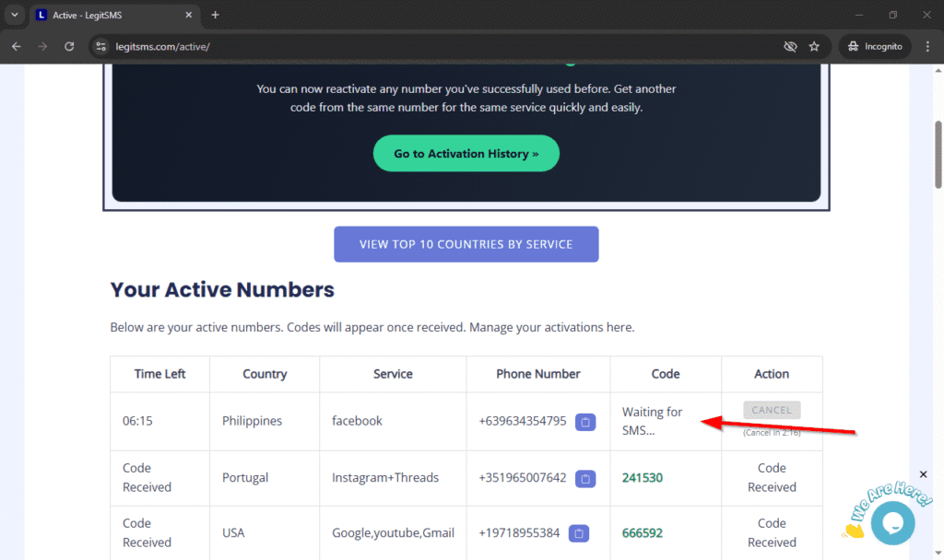This screenshot has width=944, height=560.
Task: Open Chrome's three-dot menu
Action: pos(927,46)
